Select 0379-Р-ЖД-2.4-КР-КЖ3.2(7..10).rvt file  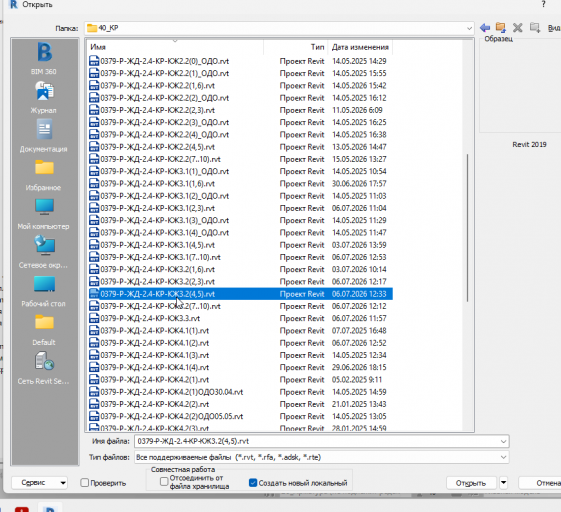click(240, 306)
